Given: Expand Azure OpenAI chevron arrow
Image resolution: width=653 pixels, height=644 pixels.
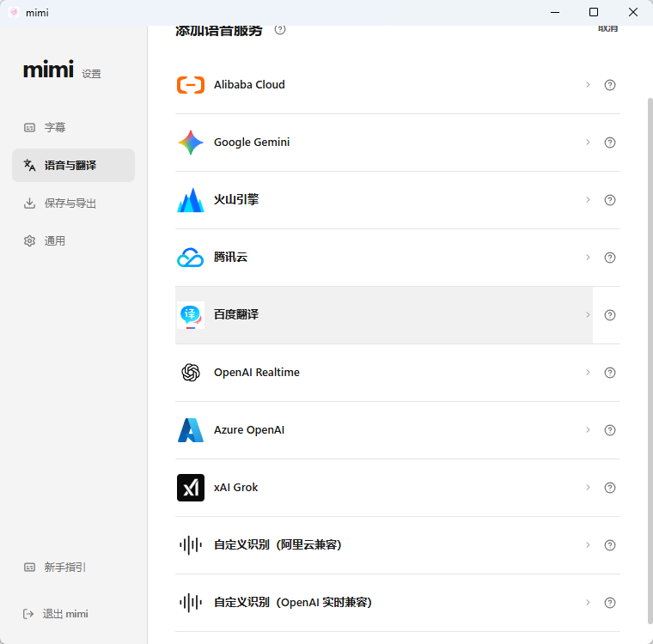Looking at the screenshot, I should tap(588, 429).
